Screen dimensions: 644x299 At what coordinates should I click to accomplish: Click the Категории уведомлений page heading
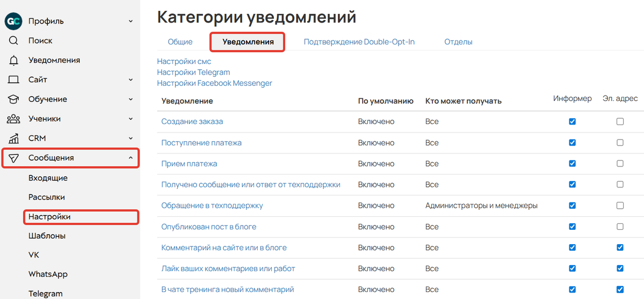[257, 18]
